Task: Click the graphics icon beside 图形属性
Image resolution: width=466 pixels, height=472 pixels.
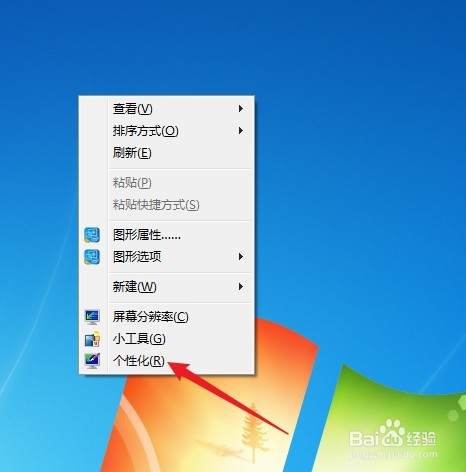Action: click(x=92, y=235)
